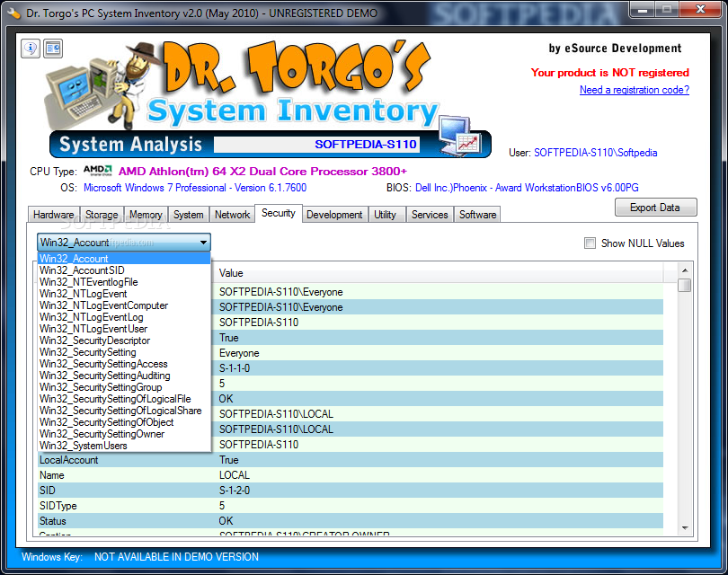Viewport: 728px width, 575px height.
Task: Click 'NOT AVAILABLE IN DEMO VERSION' status text
Action: 176,556
